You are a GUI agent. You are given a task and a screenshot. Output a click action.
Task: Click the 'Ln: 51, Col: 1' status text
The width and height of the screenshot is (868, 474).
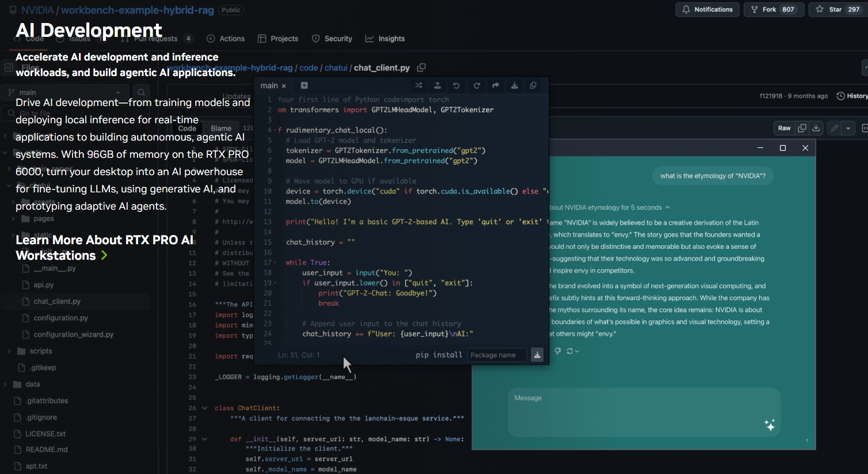pyautogui.click(x=299, y=355)
